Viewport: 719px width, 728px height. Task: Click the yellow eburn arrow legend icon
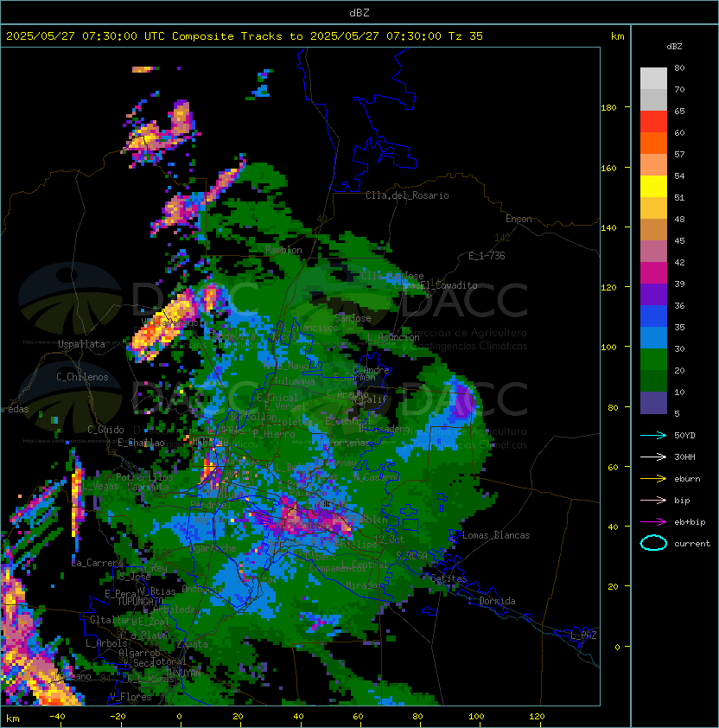point(653,479)
